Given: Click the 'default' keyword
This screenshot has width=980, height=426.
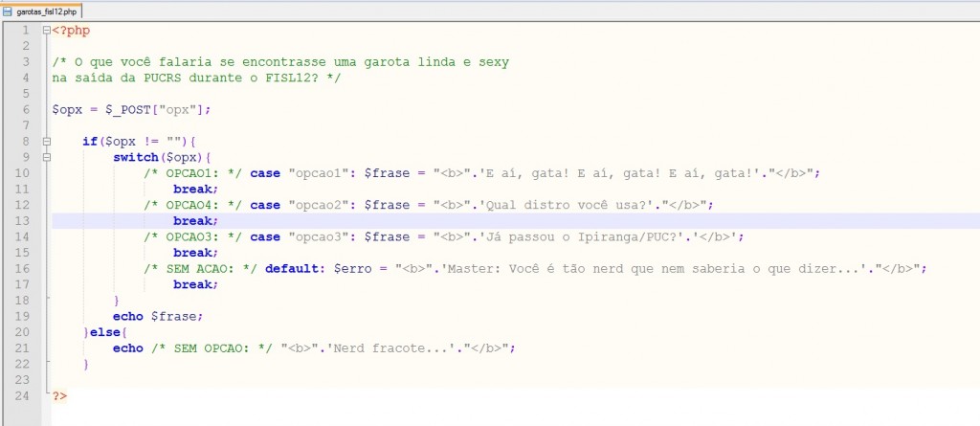Looking at the screenshot, I should [x=292, y=268].
